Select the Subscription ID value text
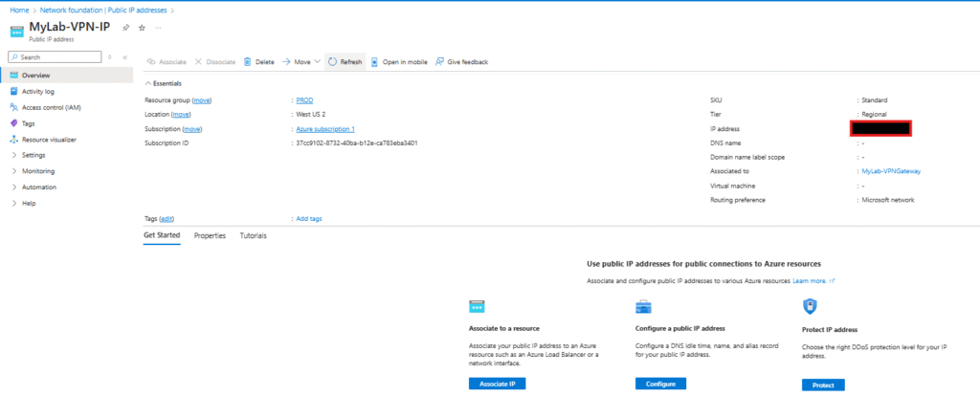 coord(357,143)
